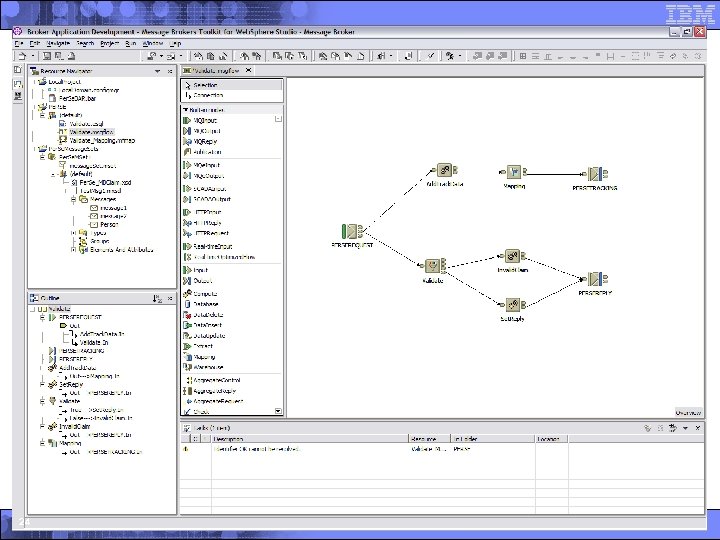This screenshot has width=720, height=540.
Task: Pick the Mapping node from the palette
Action: (199, 357)
